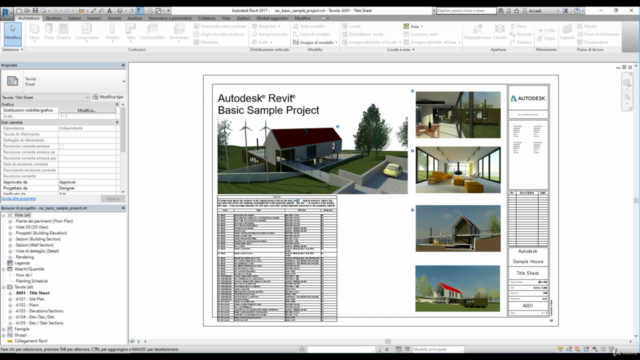
Task: Click the Modifica... visibility override button
Action: click(87, 110)
